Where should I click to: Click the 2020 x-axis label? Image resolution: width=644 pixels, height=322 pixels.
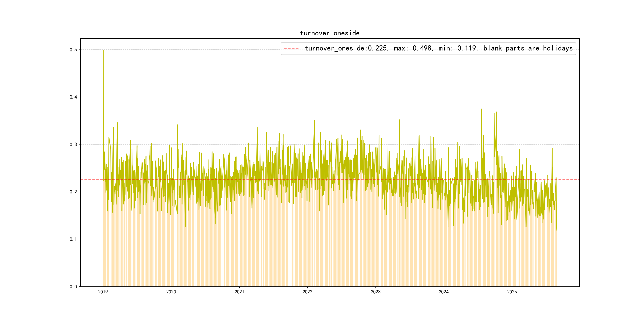[x=171, y=292]
